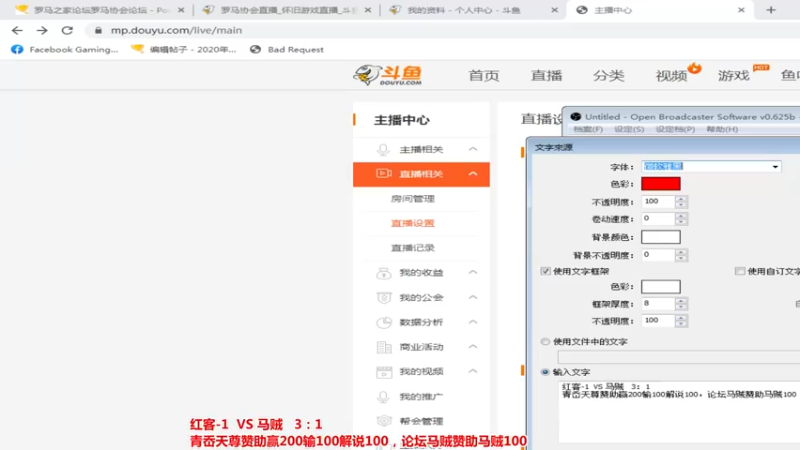Open 视频 in Douyu navigation
Screen dimensions: 800x450
point(671,76)
